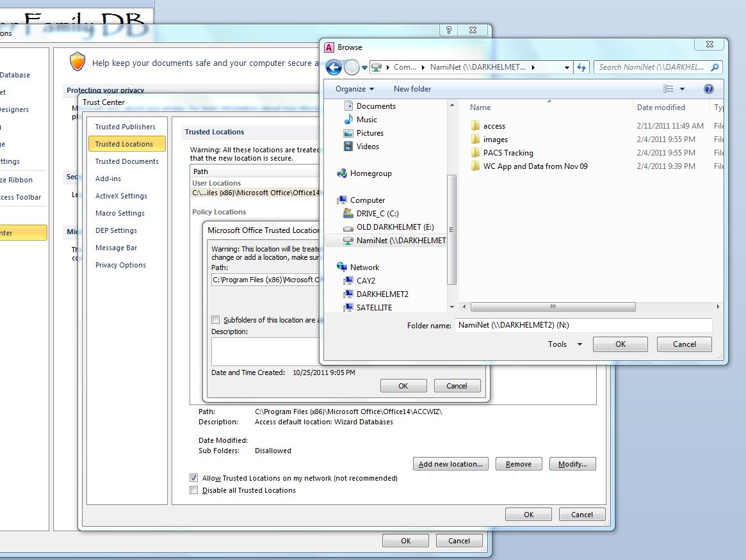746x560 pixels.
Task: Click Remove button in Trusted Locations
Action: click(519, 464)
